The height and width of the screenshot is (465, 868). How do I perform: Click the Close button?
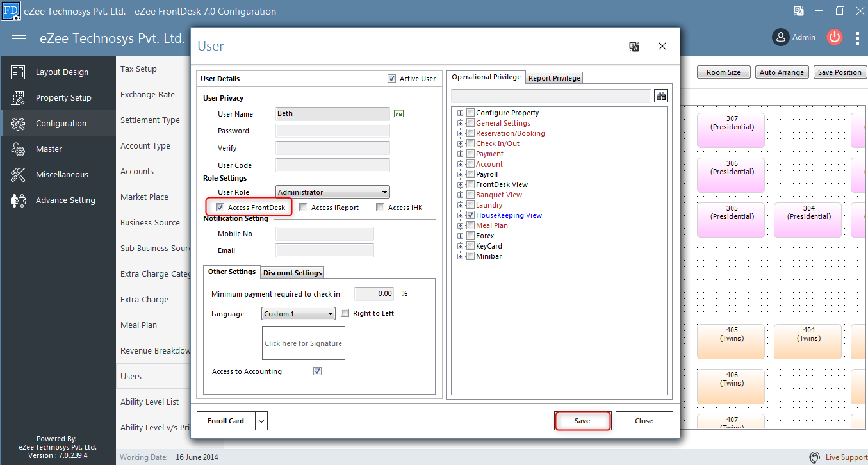644,421
